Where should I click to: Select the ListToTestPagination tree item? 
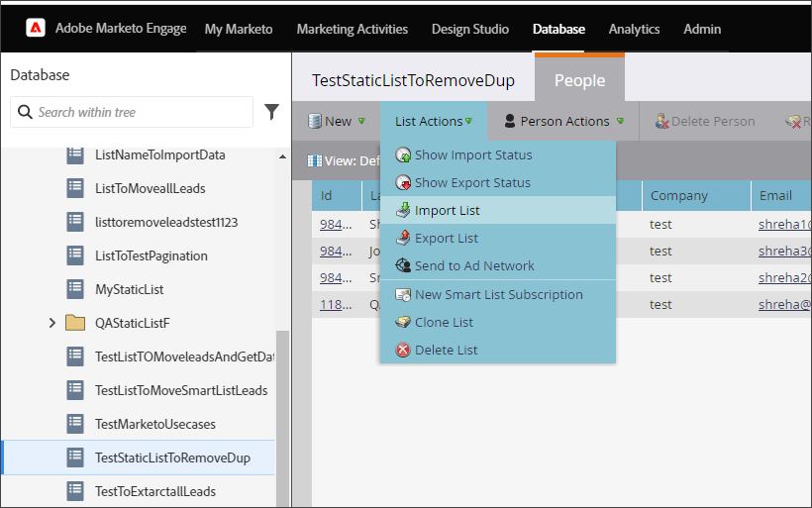[x=152, y=255]
